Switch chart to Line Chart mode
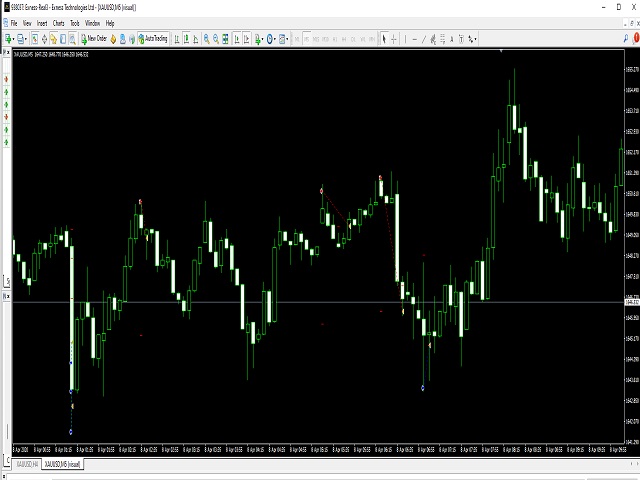The width and height of the screenshot is (640, 480). click(196, 39)
